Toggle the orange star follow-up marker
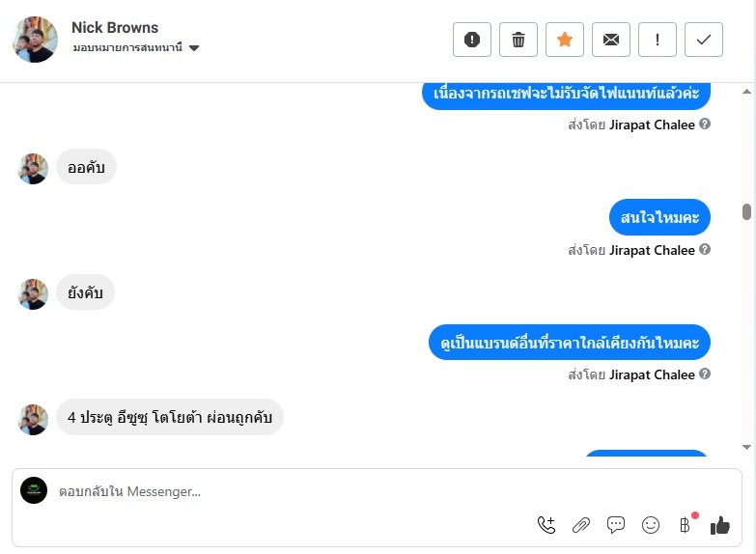756x554 pixels. pos(565,40)
